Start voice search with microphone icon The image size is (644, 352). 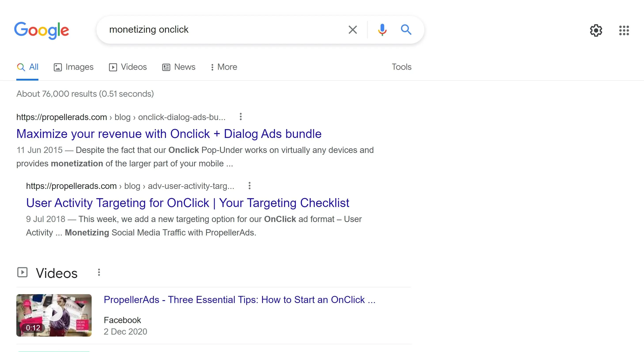(382, 30)
